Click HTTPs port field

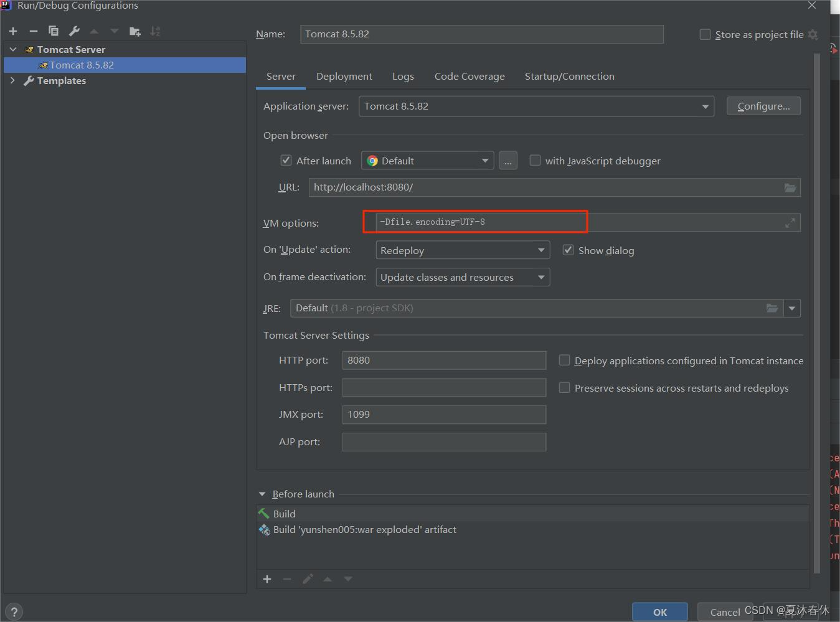pyautogui.click(x=444, y=388)
